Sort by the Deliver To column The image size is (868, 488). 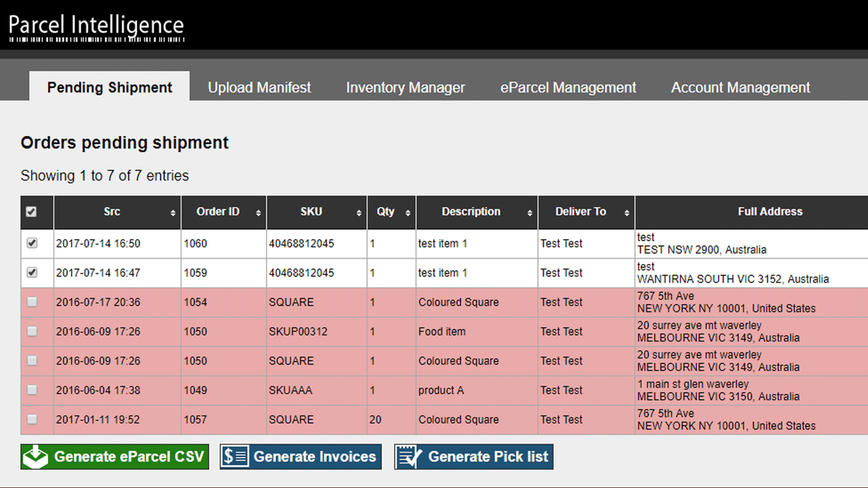[586, 212]
